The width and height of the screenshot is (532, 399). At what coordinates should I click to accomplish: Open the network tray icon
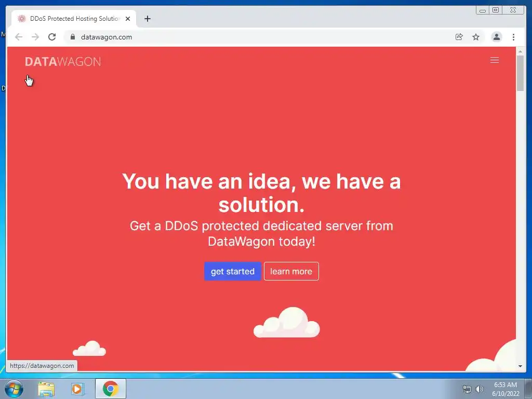pos(467,389)
